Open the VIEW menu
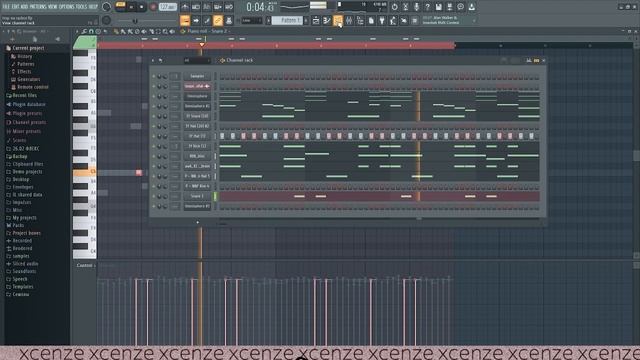Viewport: 640px width, 360px height. (x=53, y=7)
